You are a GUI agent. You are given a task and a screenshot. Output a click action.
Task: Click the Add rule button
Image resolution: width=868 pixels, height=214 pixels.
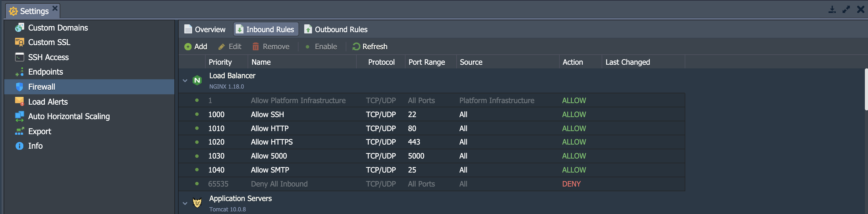196,47
